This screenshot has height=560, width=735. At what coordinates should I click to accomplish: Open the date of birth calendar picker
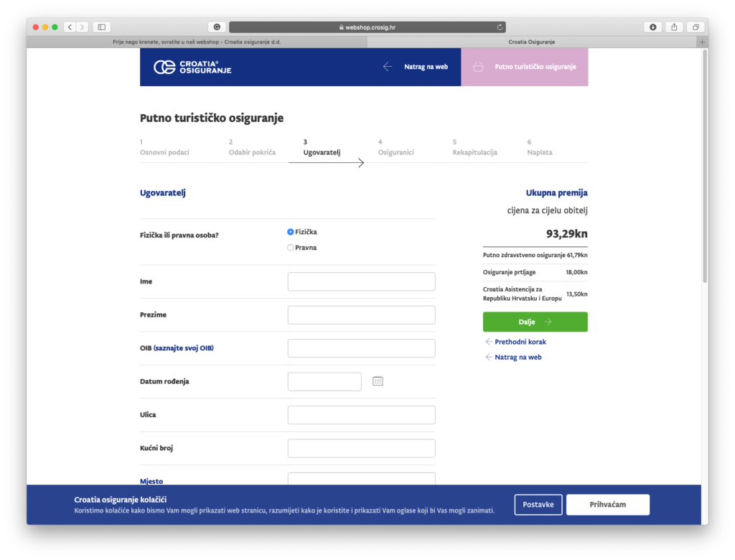pos(378,381)
